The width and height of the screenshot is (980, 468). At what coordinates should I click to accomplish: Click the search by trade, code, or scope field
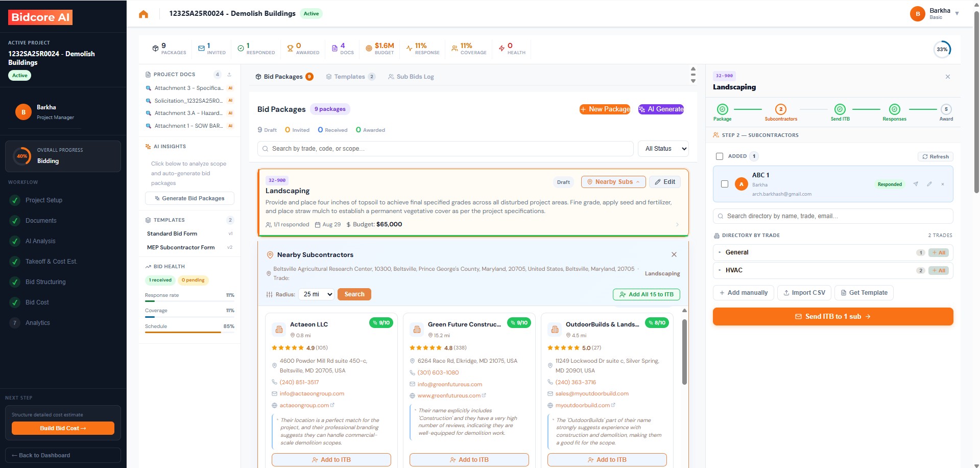pos(444,148)
